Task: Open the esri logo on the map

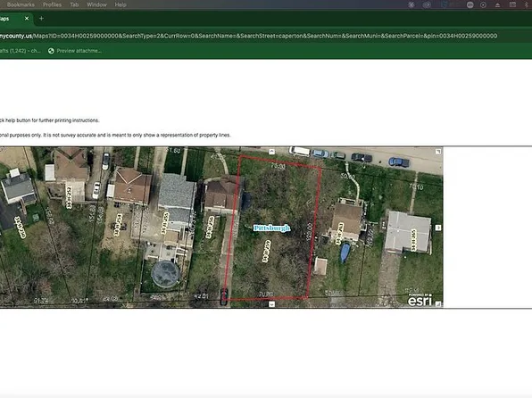Action: 420,300
